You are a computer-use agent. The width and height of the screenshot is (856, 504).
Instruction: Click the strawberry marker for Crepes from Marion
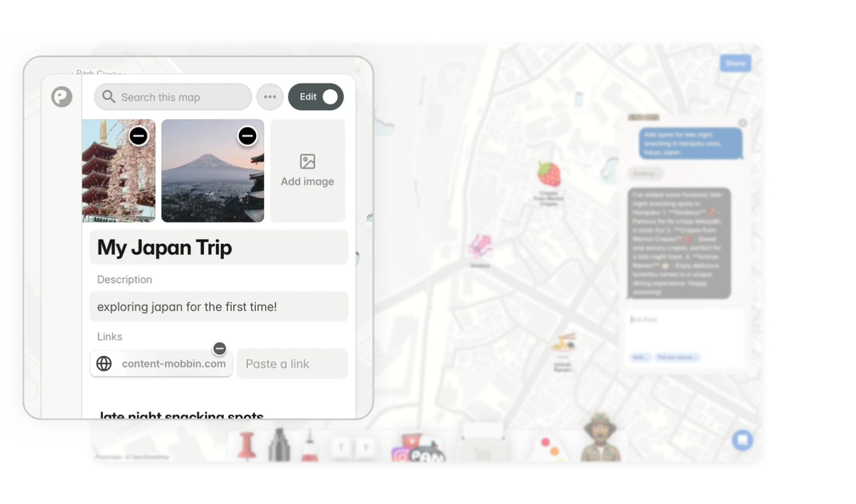point(548,172)
